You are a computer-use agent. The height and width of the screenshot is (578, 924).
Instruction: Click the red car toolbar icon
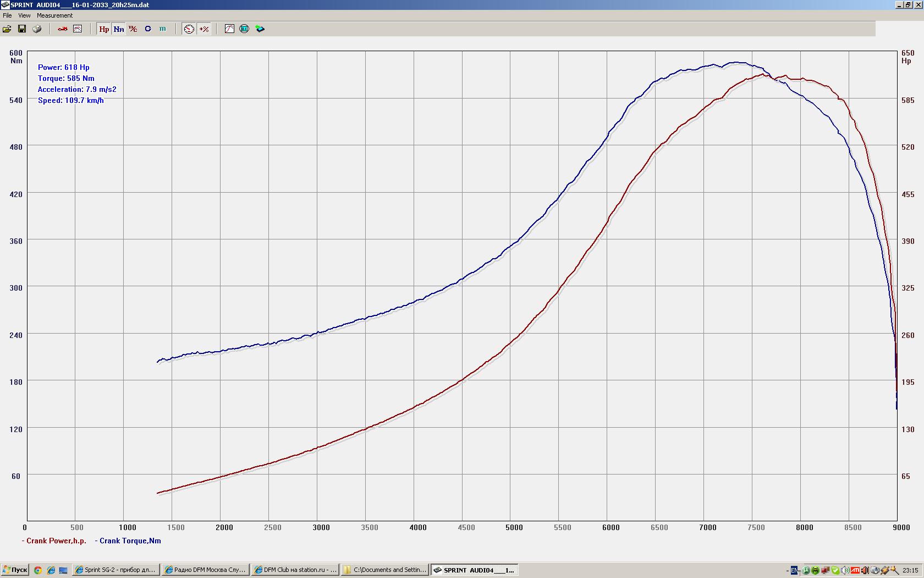coord(63,29)
